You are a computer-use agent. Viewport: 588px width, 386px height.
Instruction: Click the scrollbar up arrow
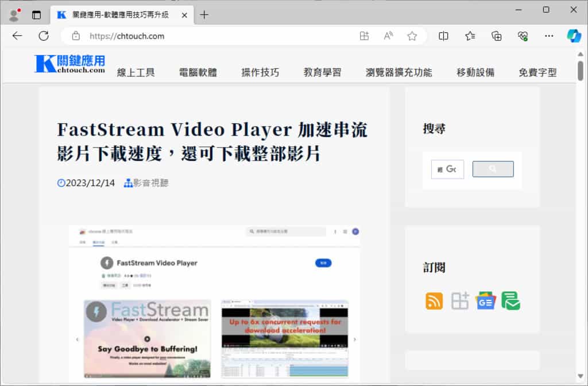click(x=581, y=55)
